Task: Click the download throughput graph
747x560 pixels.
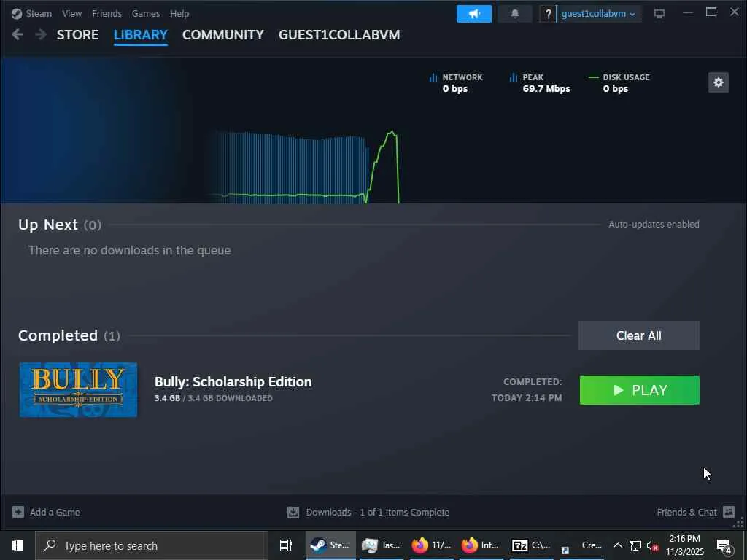Action: point(305,167)
